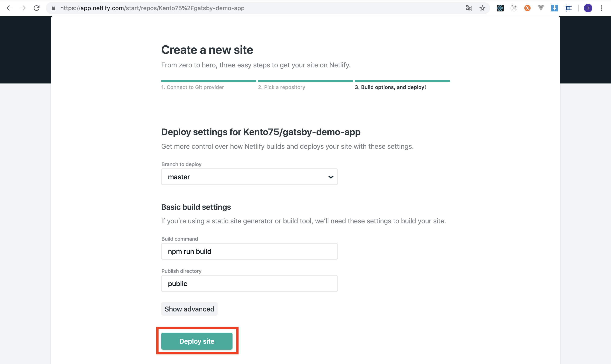611x364 pixels.
Task: Click the Deploy site button
Action: coord(197,341)
